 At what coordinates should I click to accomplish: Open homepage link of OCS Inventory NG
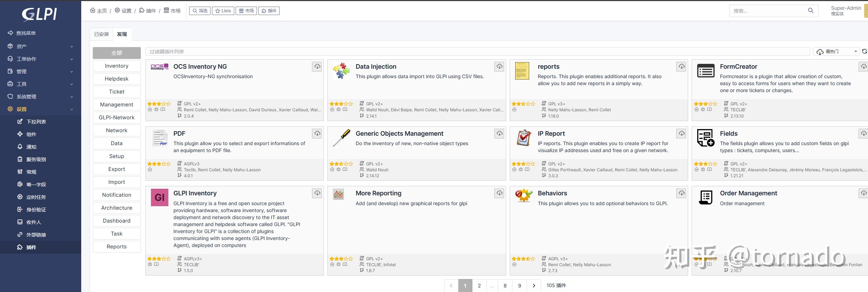150,110
